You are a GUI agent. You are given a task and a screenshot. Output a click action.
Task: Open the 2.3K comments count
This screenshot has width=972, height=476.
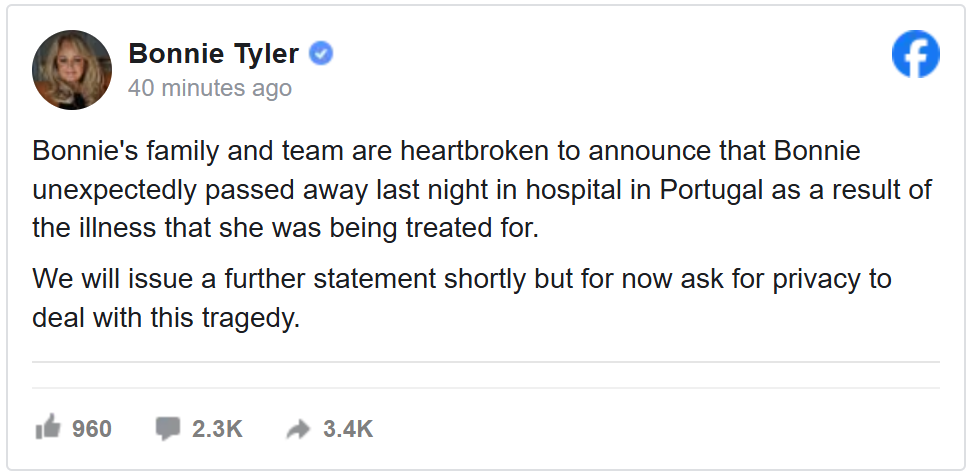(x=217, y=429)
